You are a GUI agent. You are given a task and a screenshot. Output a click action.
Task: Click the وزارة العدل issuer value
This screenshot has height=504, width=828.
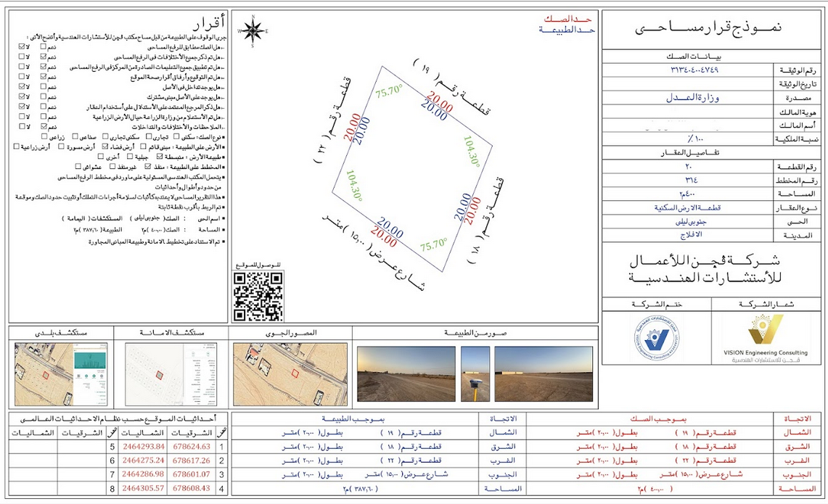point(692,98)
